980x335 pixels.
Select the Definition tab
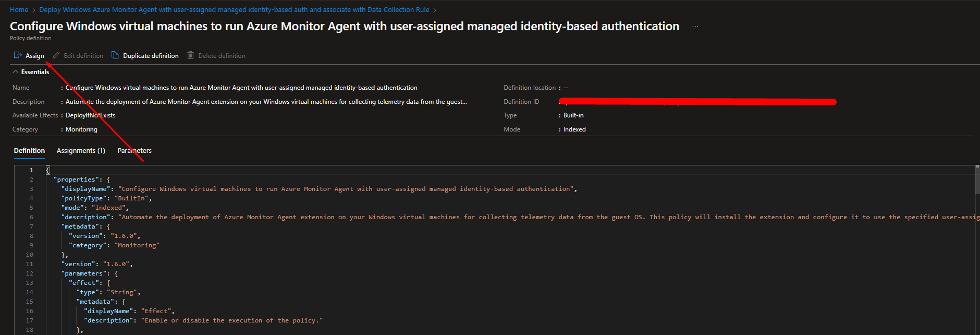pyautogui.click(x=29, y=151)
